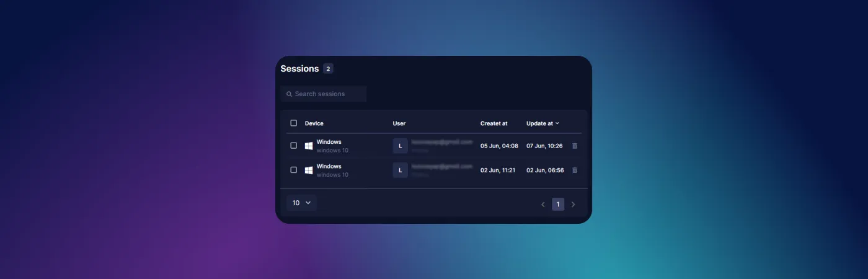Click the User column header
The image size is (868, 279).
coord(399,123)
